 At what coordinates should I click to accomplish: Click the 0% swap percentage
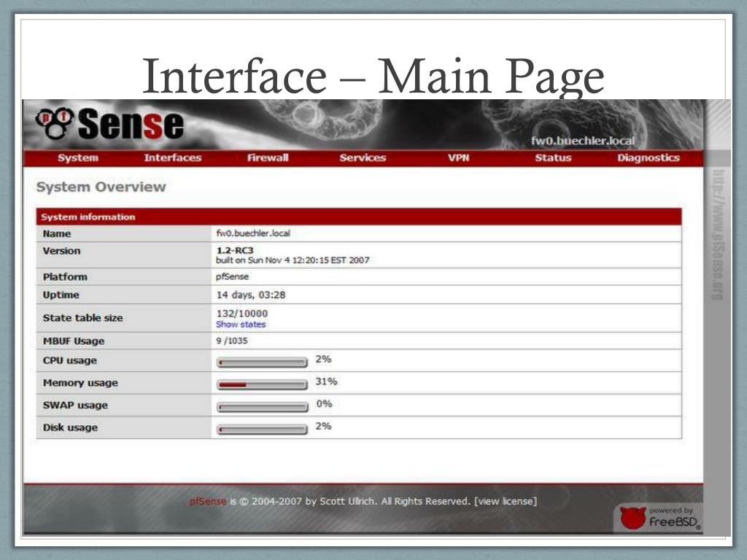[325, 404]
